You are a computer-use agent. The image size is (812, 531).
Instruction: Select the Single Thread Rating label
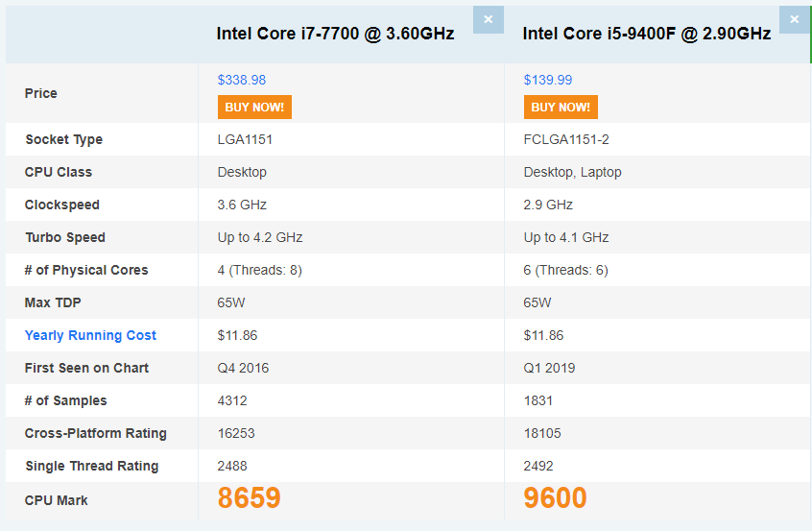pos(92,467)
